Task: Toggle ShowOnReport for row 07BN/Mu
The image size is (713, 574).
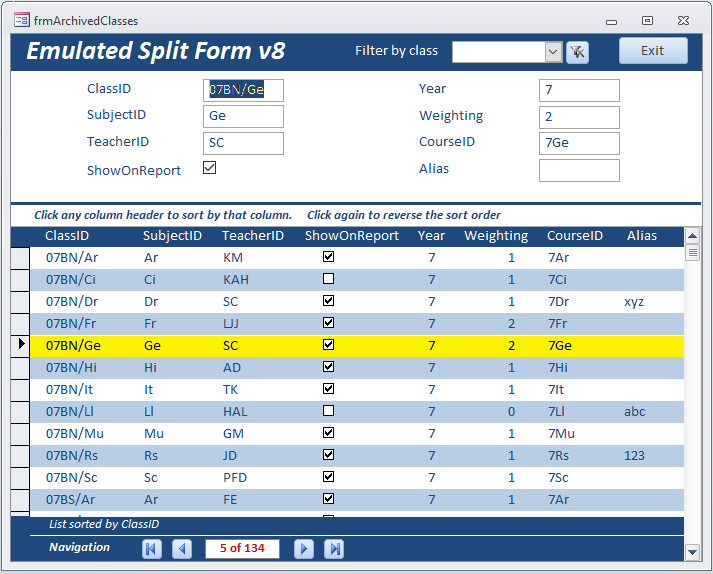Action: (x=328, y=433)
